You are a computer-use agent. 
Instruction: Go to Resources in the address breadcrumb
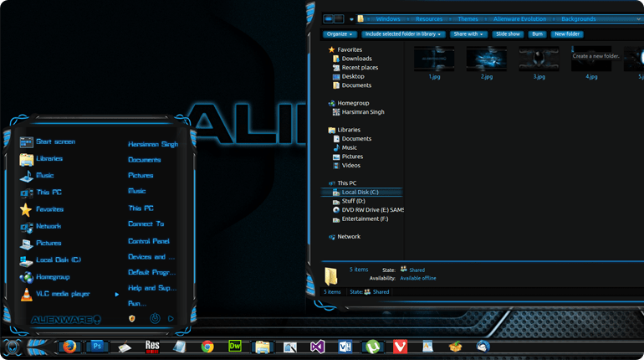click(429, 19)
